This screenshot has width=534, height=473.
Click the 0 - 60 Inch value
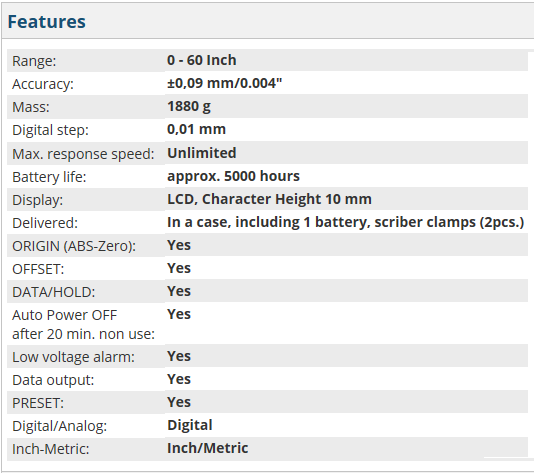(x=202, y=60)
